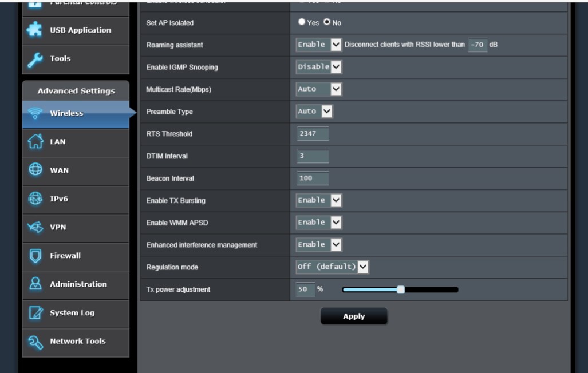The width and height of the screenshot is (588, 373).
Task: Select No for Set AP Isolated
Action: pyautogui.click(x=327, y=22)
